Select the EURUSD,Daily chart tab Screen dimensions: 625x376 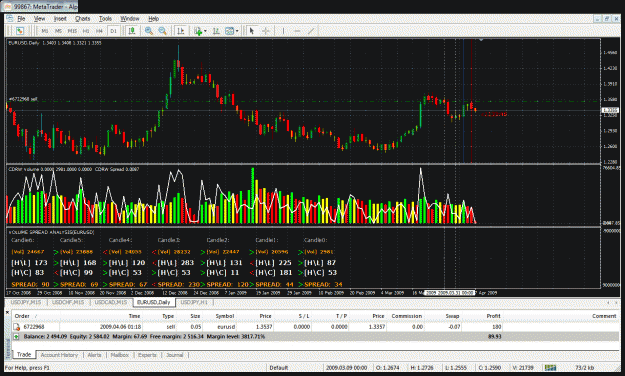point(154,302)
